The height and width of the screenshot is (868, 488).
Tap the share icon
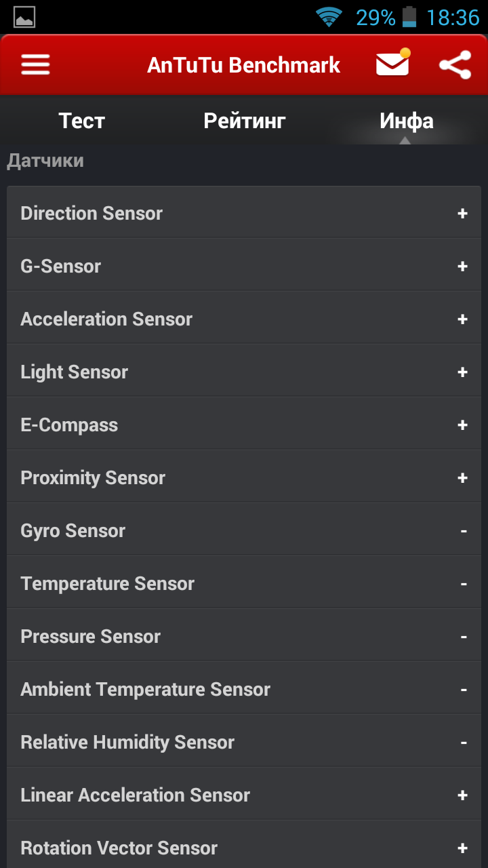pos(455,65)
